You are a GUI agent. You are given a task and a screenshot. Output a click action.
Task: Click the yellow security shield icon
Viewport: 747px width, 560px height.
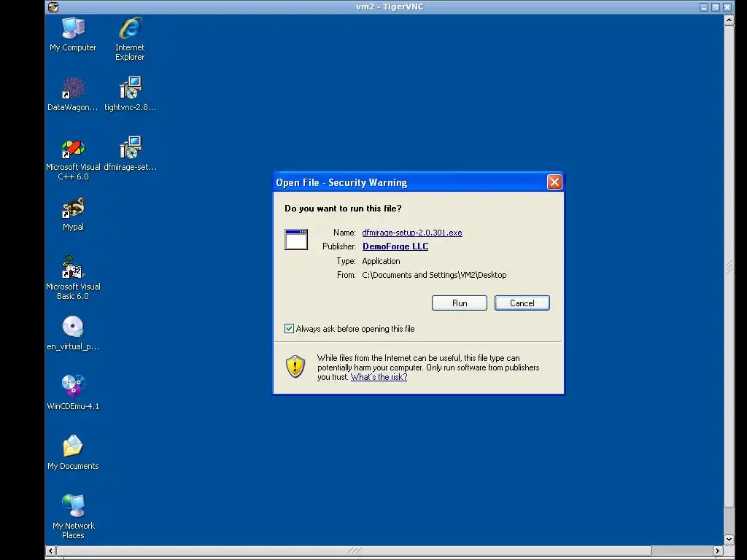point(295,367)
